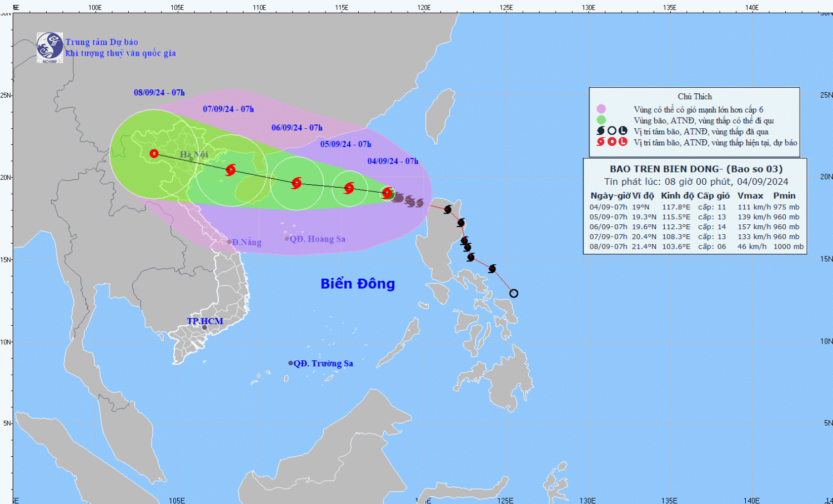The height and width of the screenshot is (504, 833).
Task: Select the red storm icon forecast for 06/09
Action: tap(297, 183)
